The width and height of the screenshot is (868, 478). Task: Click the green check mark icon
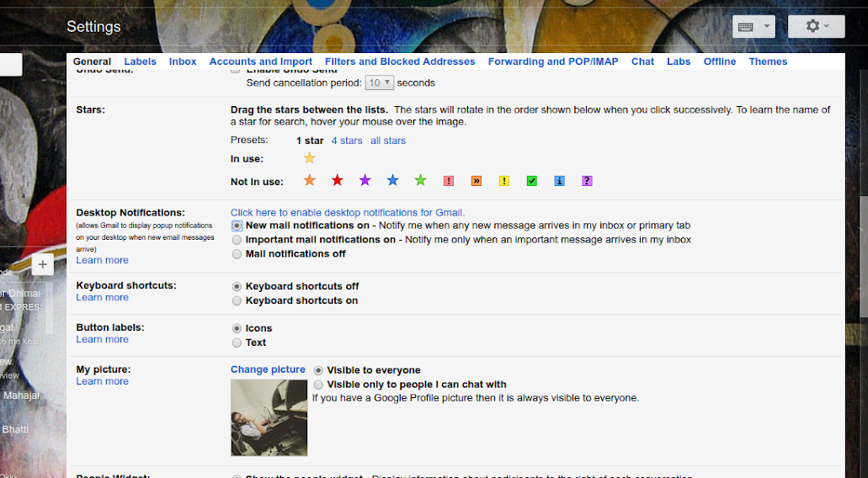point(531,181)
